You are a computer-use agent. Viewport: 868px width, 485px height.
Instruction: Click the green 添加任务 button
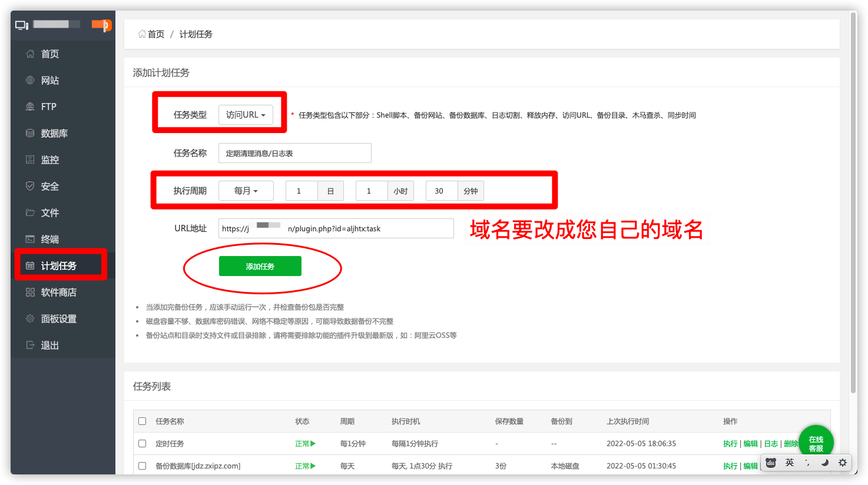point(260,266)
